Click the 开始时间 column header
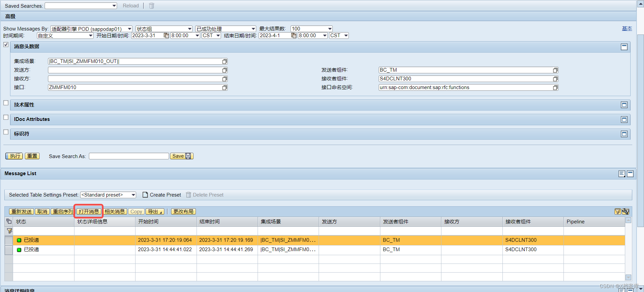 pos(166,222)
